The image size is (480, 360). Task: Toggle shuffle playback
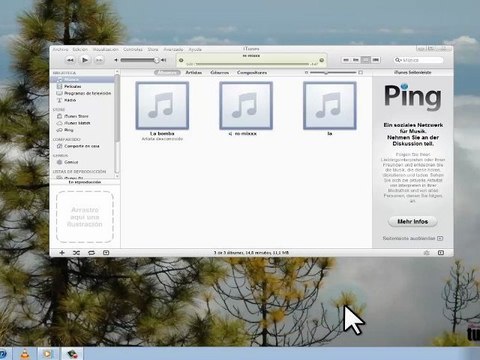coord(76,253)
